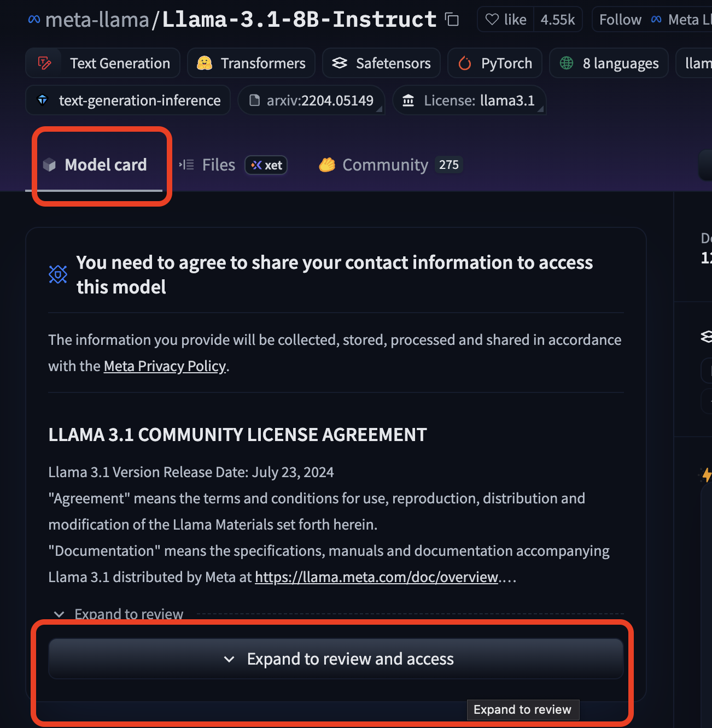Toggle Follow for the Meta organization
Viewport: 712px width, 728px height.
click(620, 19)
